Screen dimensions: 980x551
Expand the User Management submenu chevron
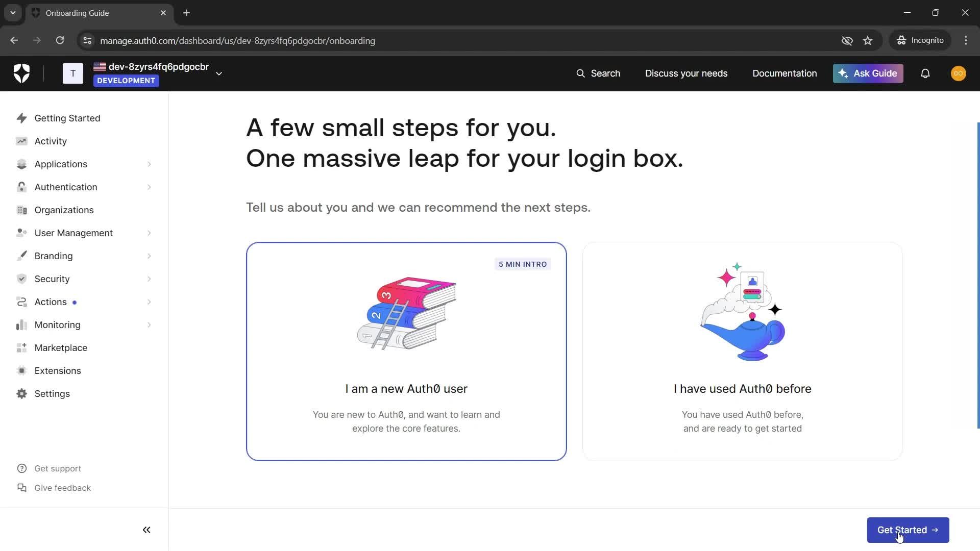[x=149, y=233]
